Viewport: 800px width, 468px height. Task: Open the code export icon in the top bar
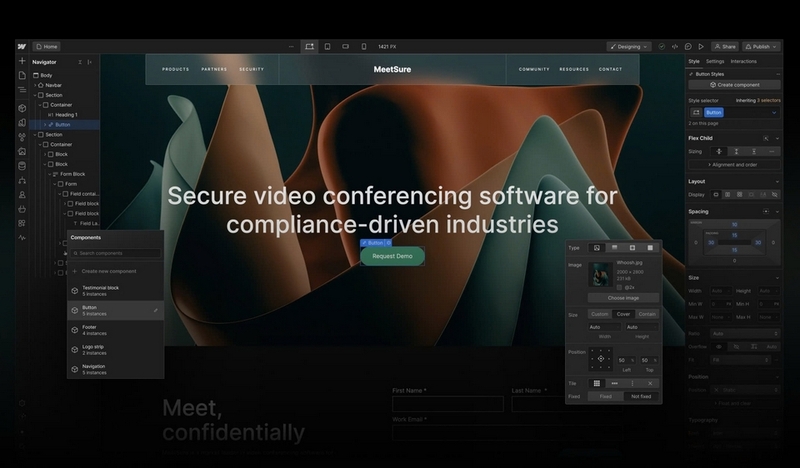[x=674, y=46]
